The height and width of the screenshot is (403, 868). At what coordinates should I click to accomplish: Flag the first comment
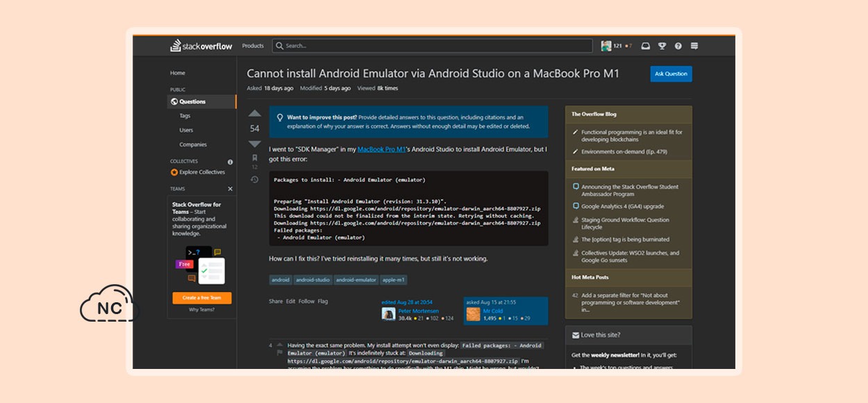click(280, 353)
